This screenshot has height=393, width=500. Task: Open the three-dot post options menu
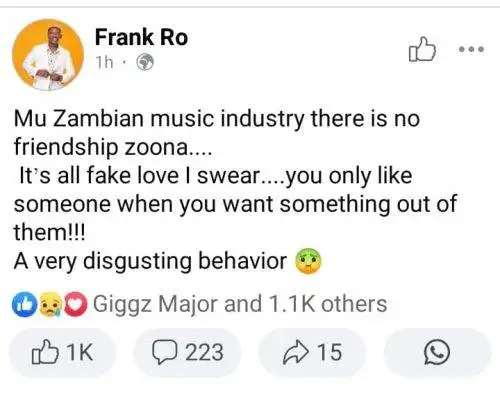(471, 49)
